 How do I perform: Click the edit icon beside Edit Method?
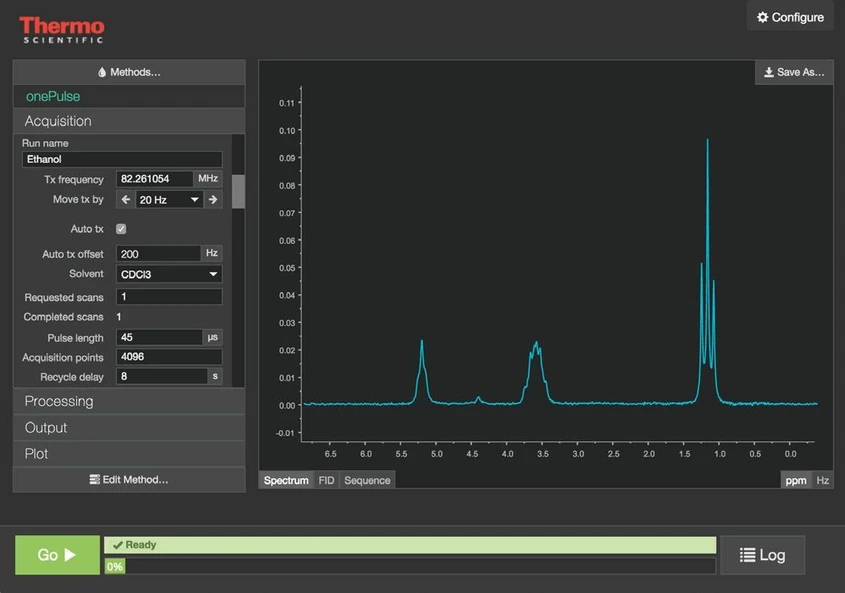click(x=94, y=480)
